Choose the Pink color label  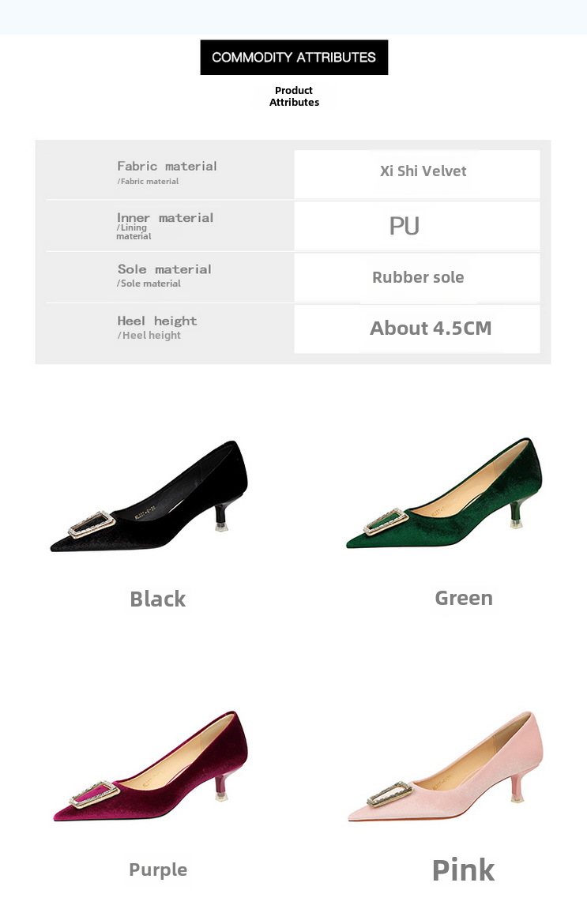click(464, 870)
